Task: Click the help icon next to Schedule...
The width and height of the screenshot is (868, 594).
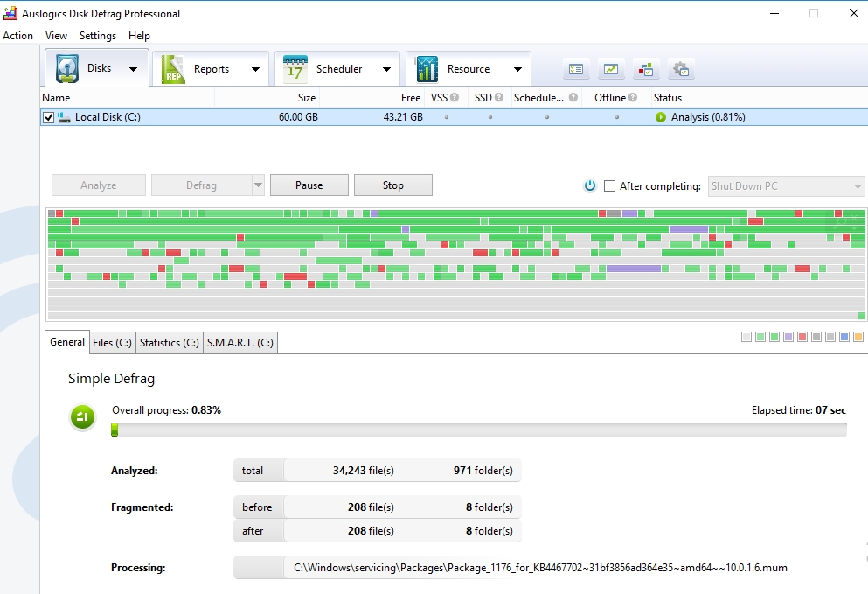Action: tap(573, 97)
